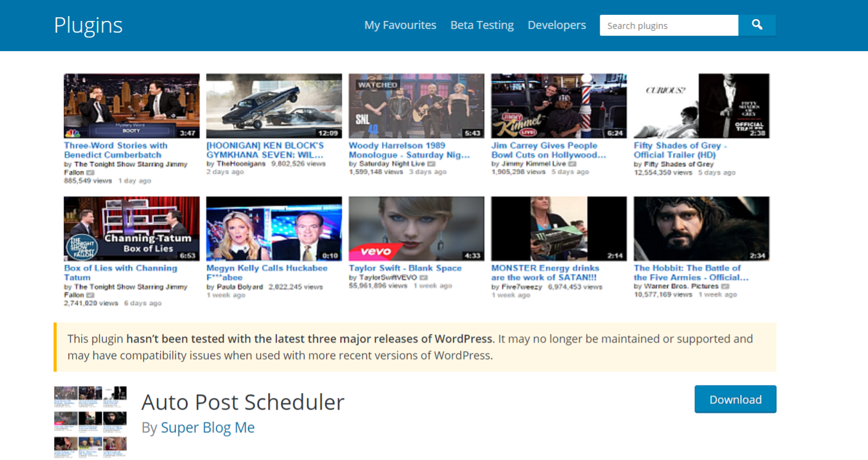Image resolution: width=868 pixels, height=460 pixels.
Task: Click the Gymkhana Seven car video thumbnail
Action: [x=274, y=106]
